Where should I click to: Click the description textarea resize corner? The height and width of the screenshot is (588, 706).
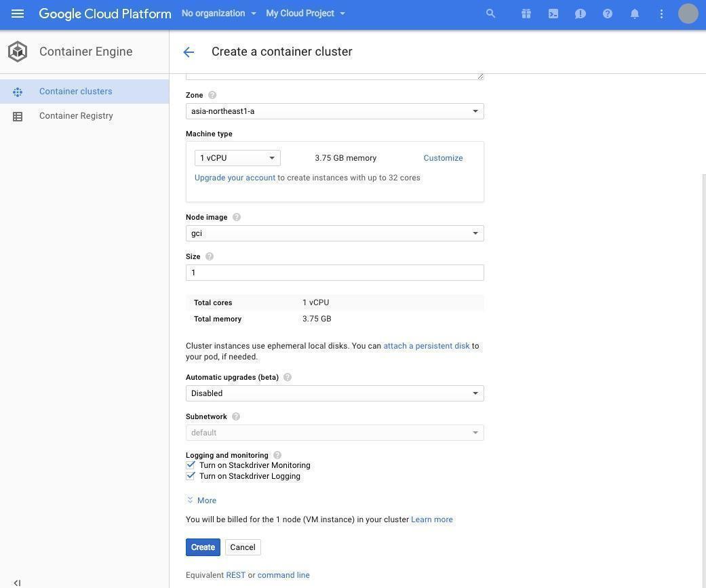tap(480, 77)
